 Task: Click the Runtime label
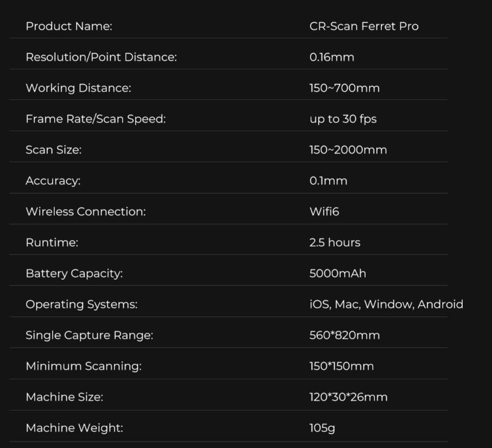click(52, 242)
